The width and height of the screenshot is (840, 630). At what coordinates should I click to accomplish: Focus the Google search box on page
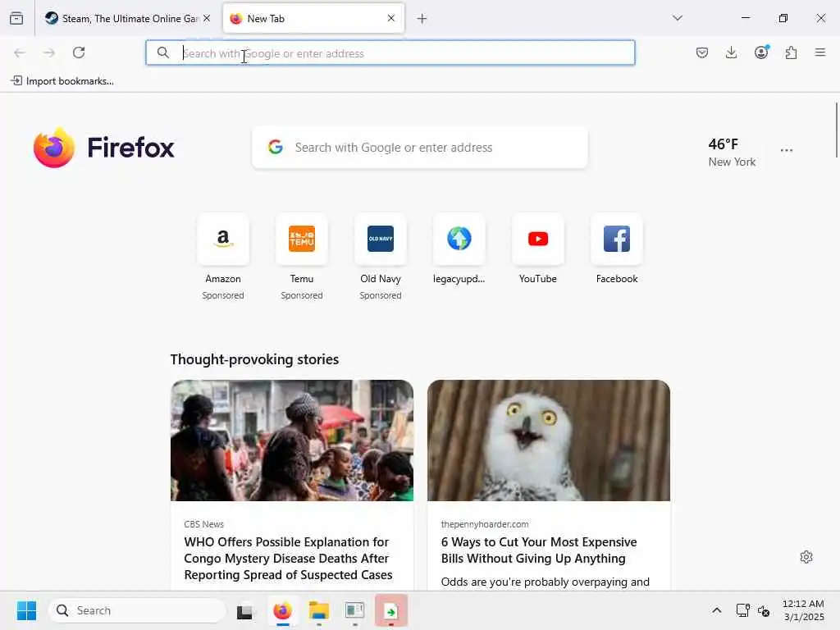pos(420,148)
